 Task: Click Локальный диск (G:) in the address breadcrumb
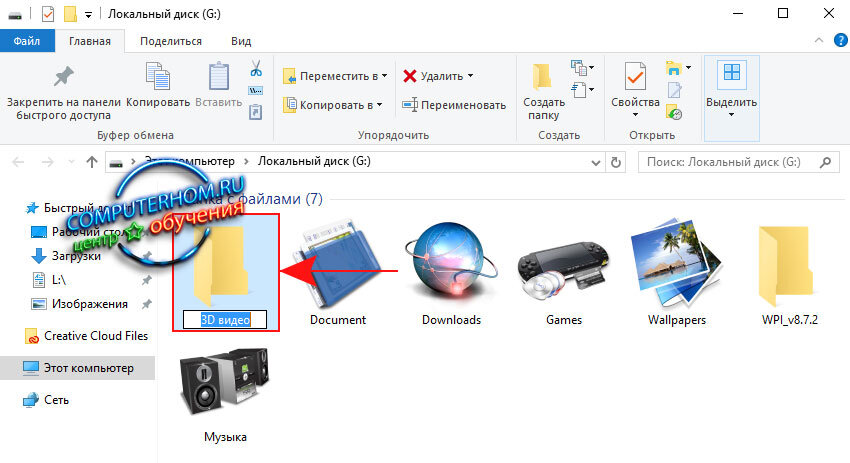314,161
